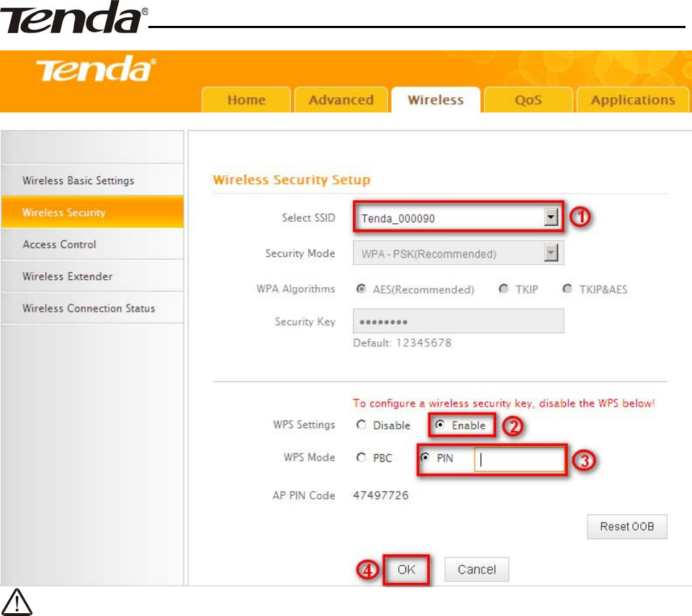This screenshot has width=692, height=616.
Task: Choose the TKIP&AES algorithm radio
Action: pyautogui.click(x=567, y=289)
